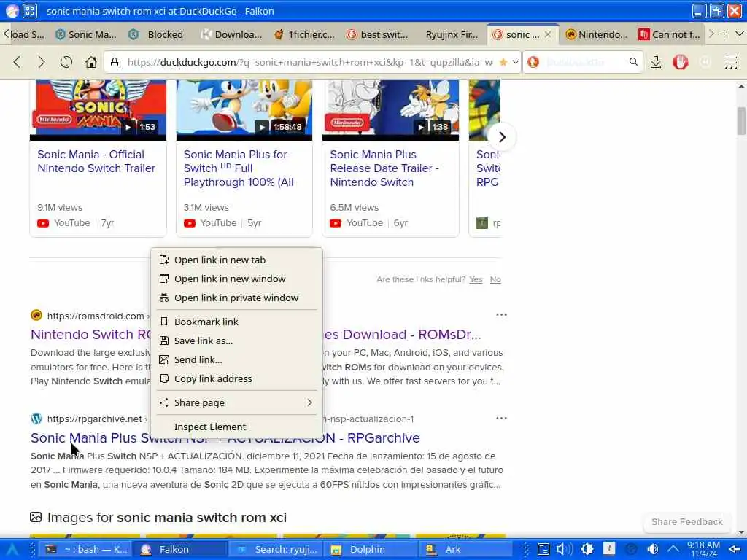Reload the current page
The image size is (747, 560).
coord(66,62)
